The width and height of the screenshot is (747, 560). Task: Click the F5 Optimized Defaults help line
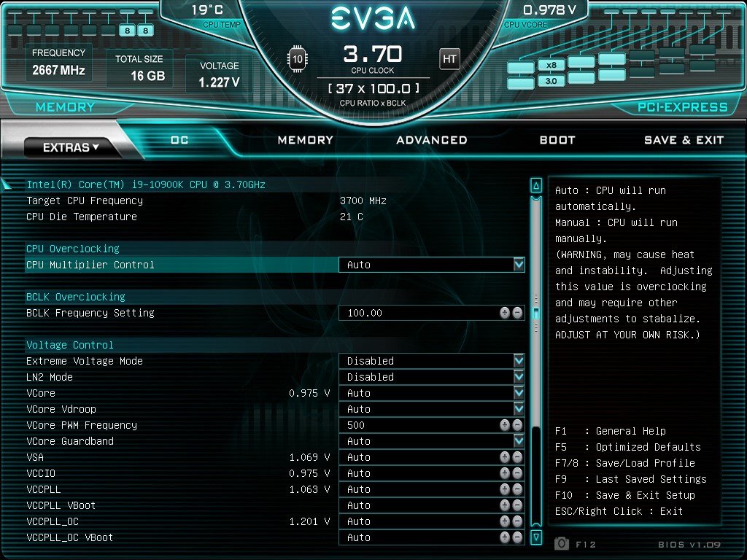pos(628,447)
